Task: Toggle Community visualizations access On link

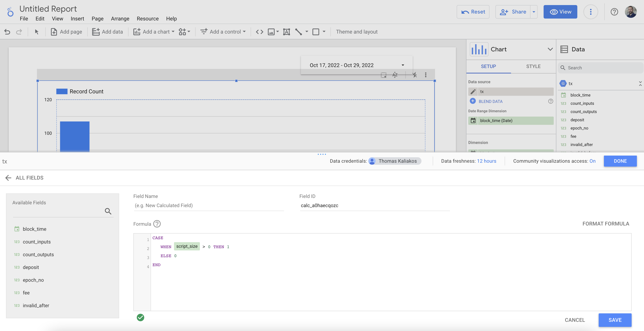Action: (x=592, y=161)
